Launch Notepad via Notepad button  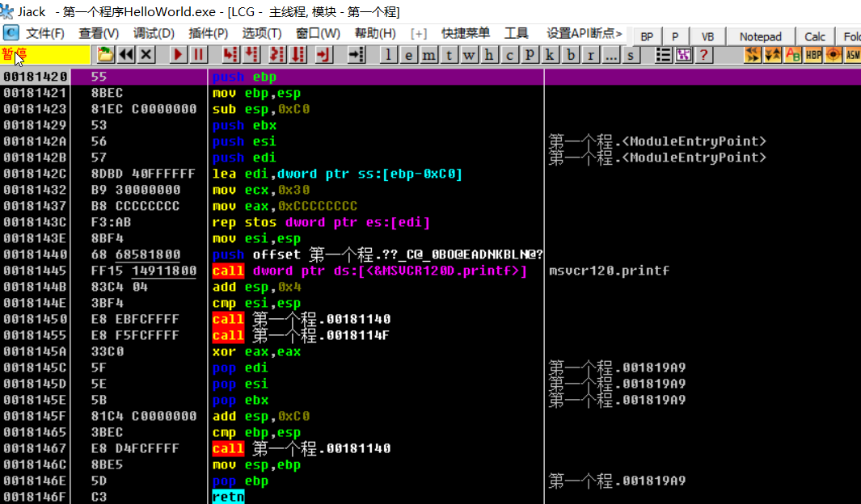pyautogui.click(x=761, y=36)
